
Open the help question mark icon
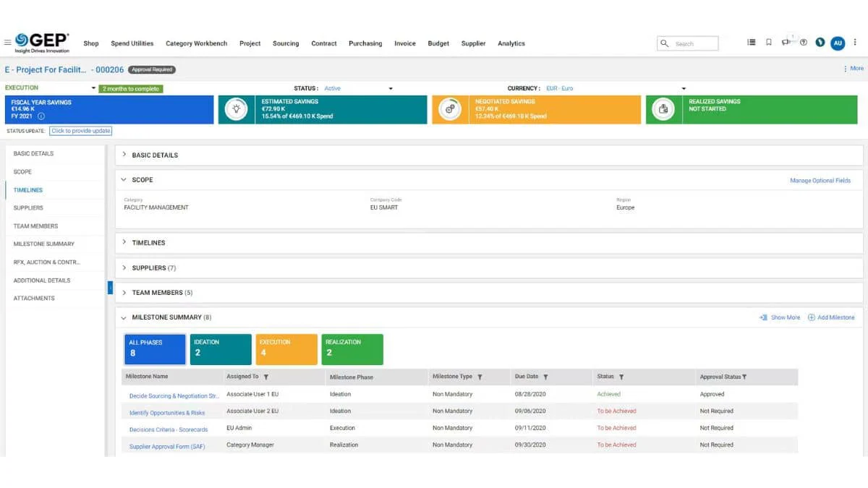click(803, 43)
